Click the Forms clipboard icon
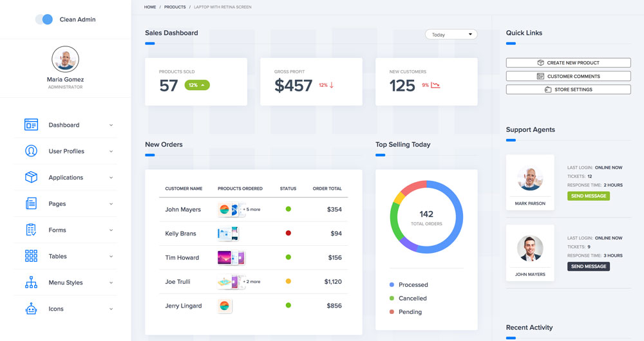The height and width of the screenshot is (341, 644). point(31,230)
